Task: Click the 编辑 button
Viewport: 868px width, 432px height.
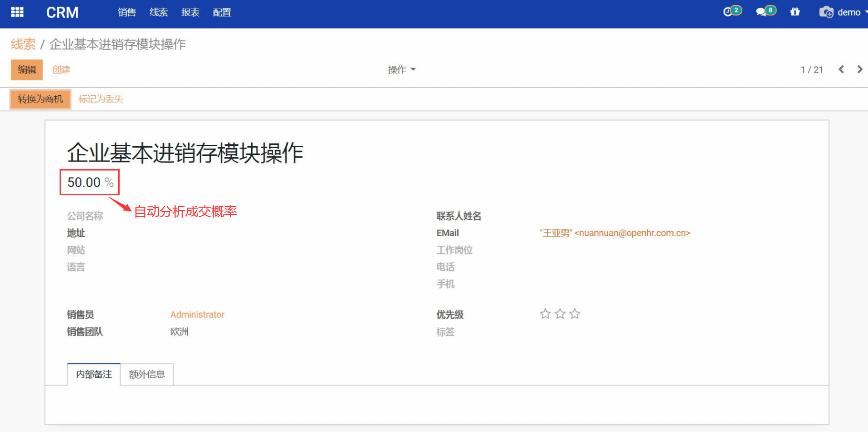Action: pos(27,70)
